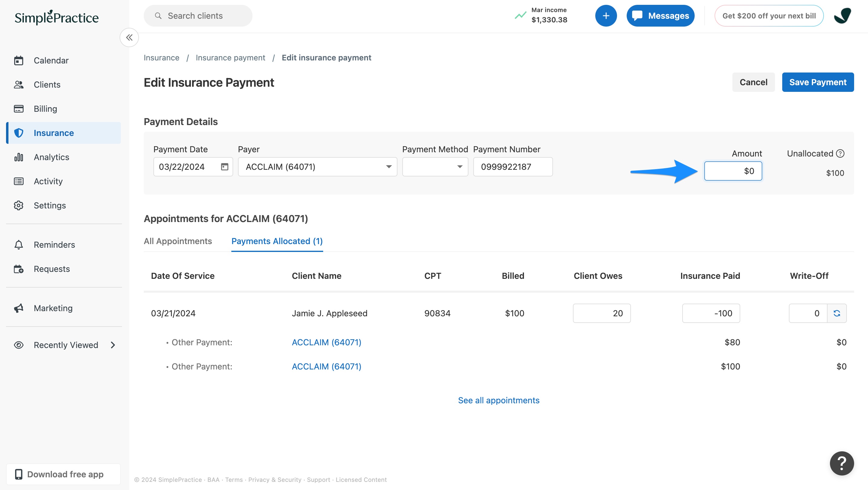868x490 pixels.
Task: Click the Settings gear icon
Action: [18, 205]
